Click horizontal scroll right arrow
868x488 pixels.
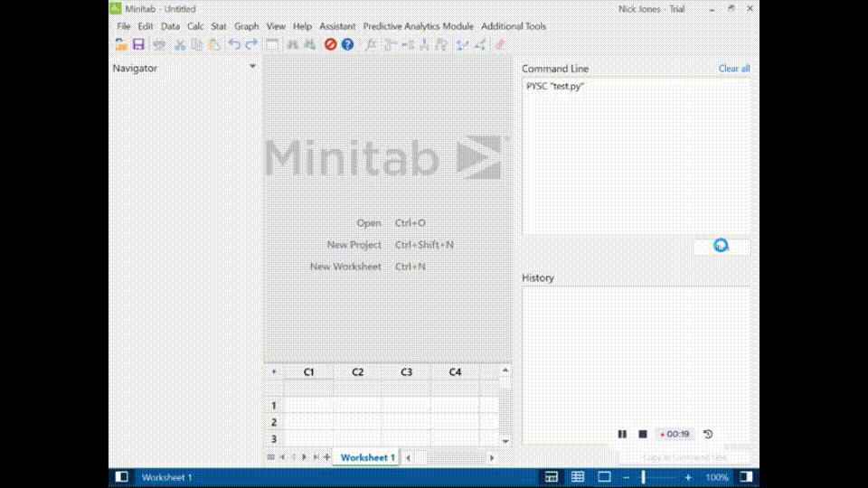point(492,457)
